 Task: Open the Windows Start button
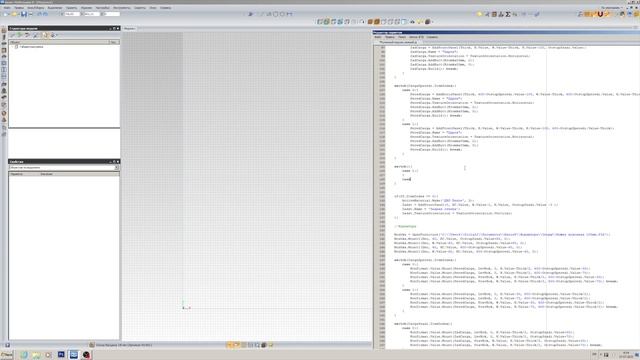[x=7, y=355]
